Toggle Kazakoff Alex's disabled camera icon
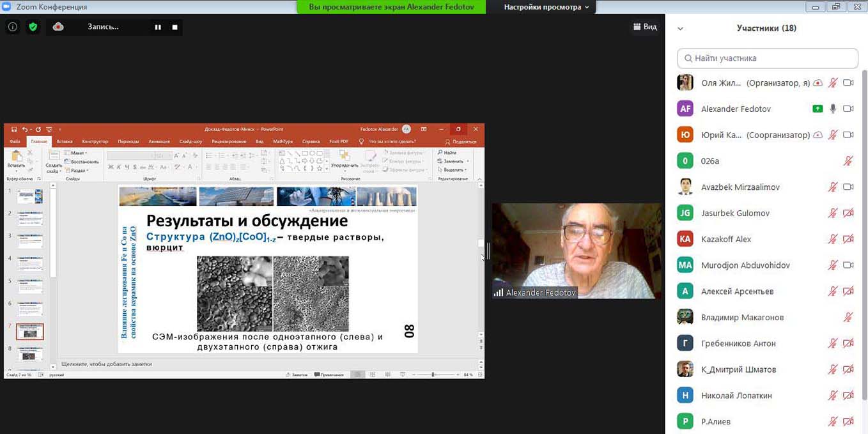This screenshot has width=868, height=434. [x=848, y=239]
